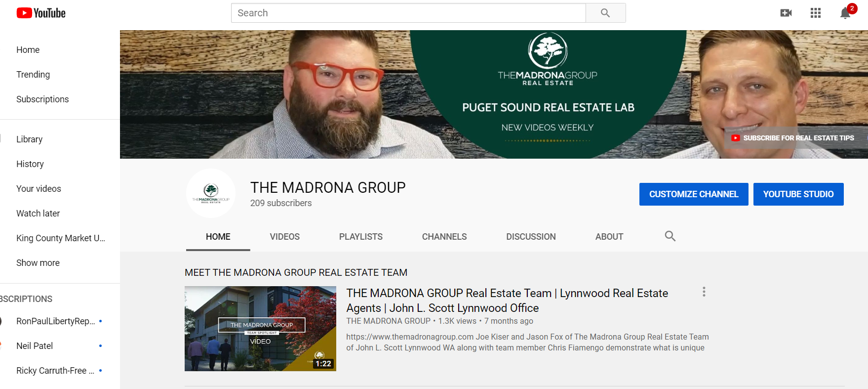Switch to the PLAYLISTS tab
Image resolution: width=868 pixels, height=389 pixels.
pyautogui.click(x=361, y=237)
